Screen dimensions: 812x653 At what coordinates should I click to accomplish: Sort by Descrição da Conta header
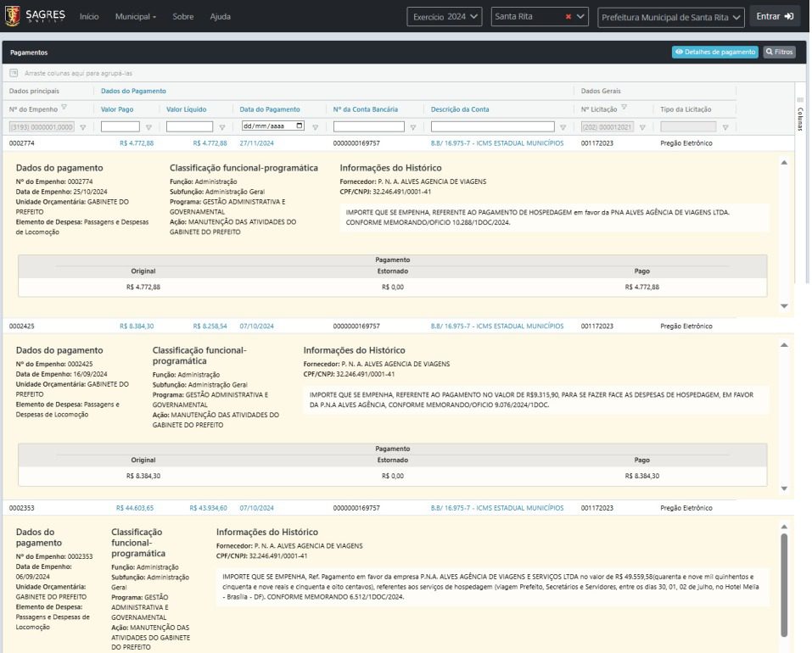click(460, 109)
